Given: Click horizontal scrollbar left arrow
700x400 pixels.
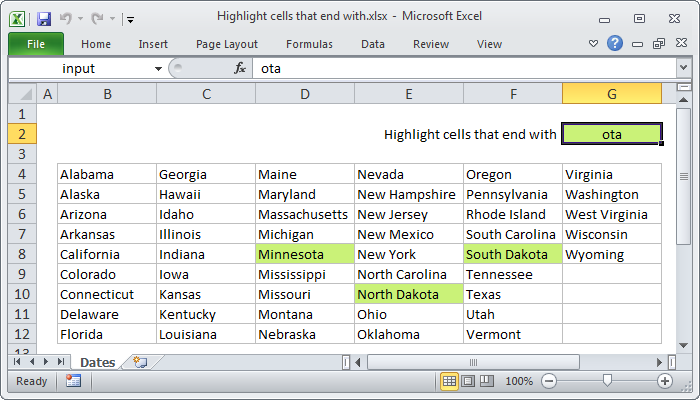Looking at the screenshot, I should [358, 362].
